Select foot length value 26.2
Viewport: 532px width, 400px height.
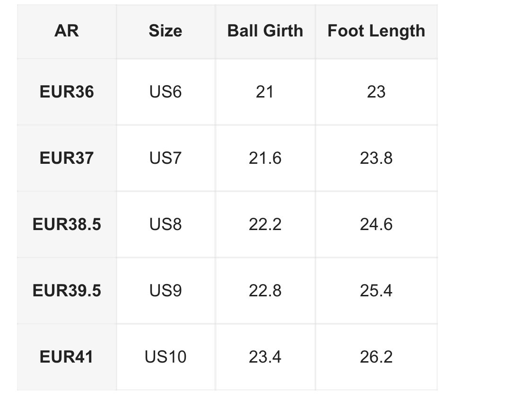click(376, 357)
